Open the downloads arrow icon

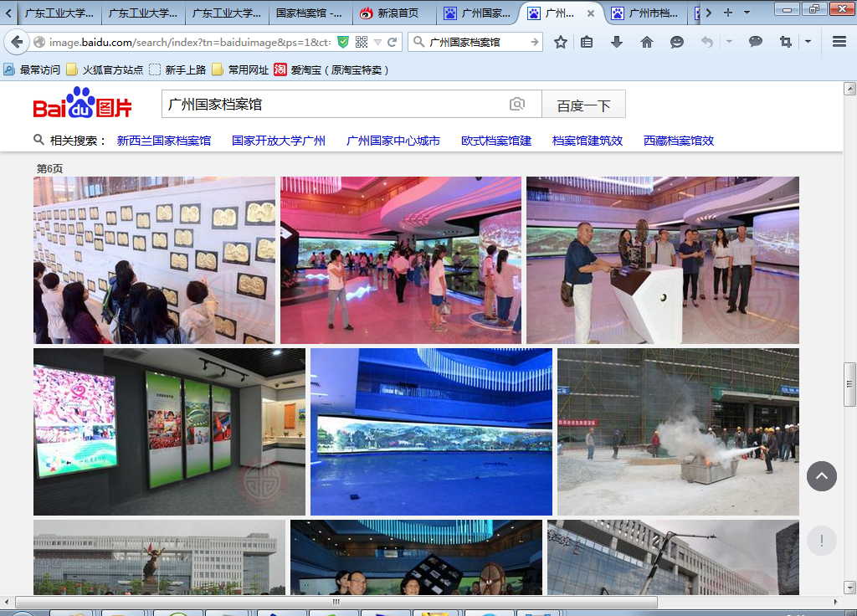(x=617, y=42)
